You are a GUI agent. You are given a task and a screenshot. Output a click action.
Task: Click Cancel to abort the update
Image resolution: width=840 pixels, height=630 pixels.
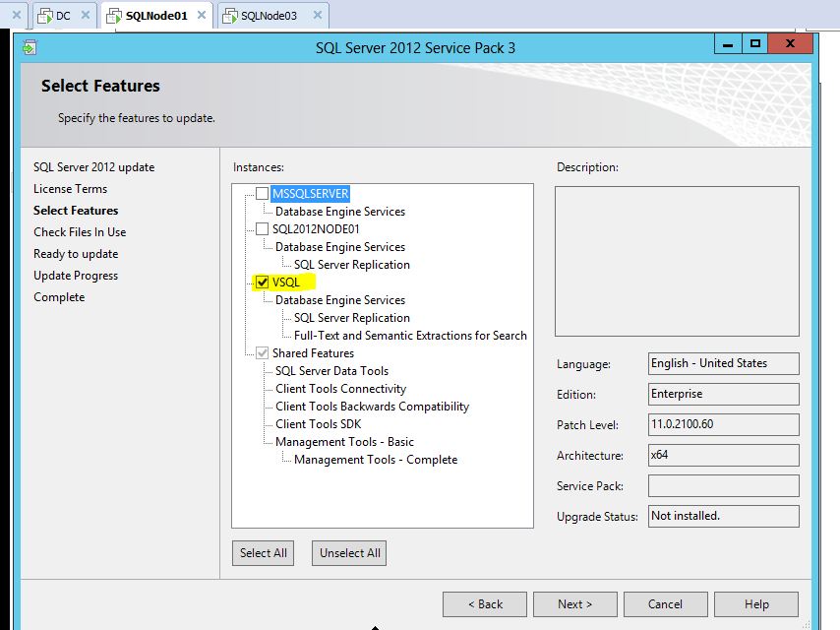click(665, 603)
